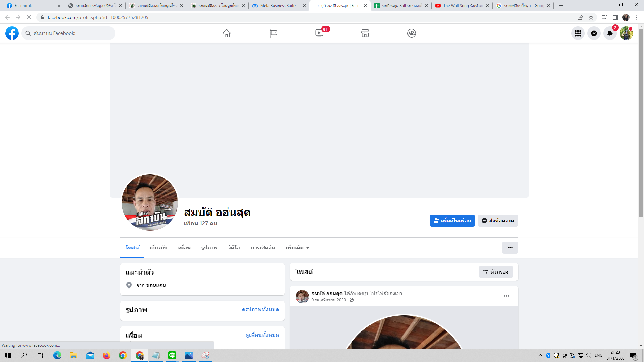Open the notifications bell icon

610,33
